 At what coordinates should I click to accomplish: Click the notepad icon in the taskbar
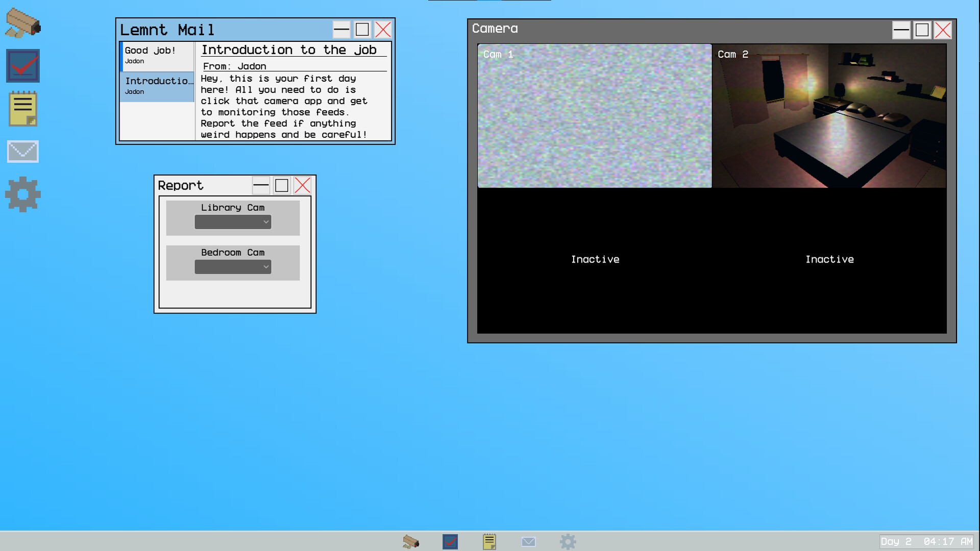point(489,541)
